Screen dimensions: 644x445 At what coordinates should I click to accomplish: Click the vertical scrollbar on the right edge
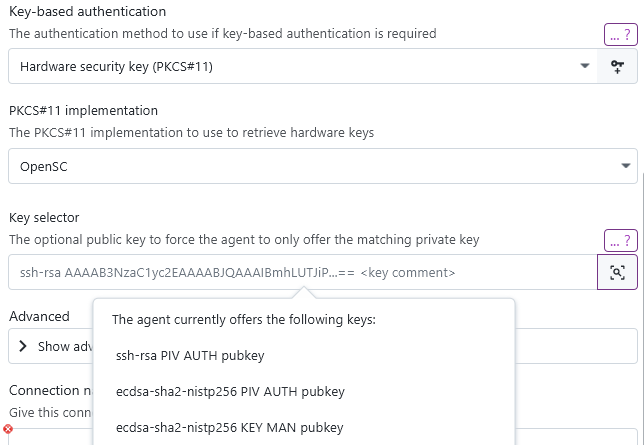[x=641, y=308]
